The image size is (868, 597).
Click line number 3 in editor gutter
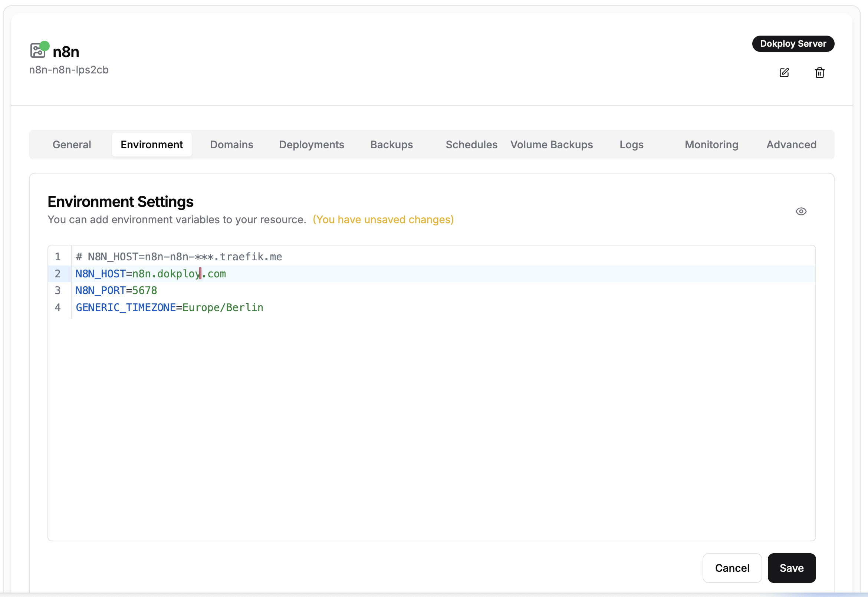click(57, 291)
